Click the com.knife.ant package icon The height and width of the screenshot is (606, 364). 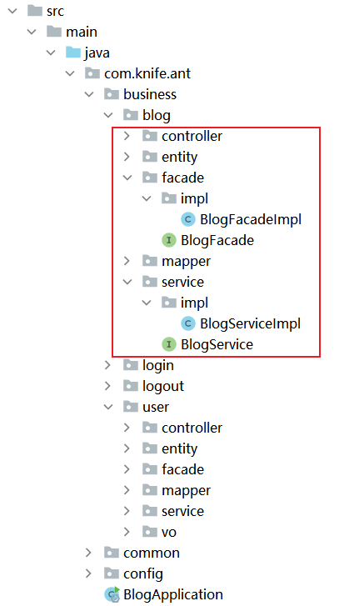click(x=92, y=73)
